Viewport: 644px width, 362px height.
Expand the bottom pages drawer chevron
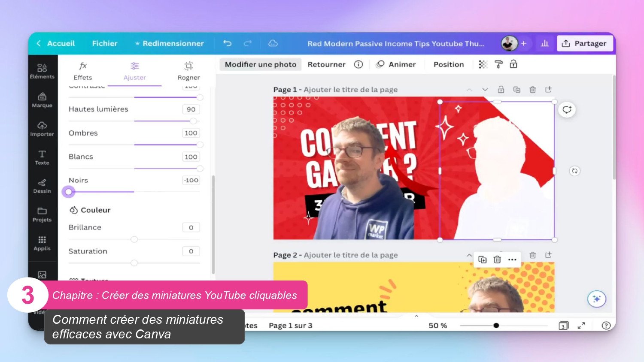[416, 316]
